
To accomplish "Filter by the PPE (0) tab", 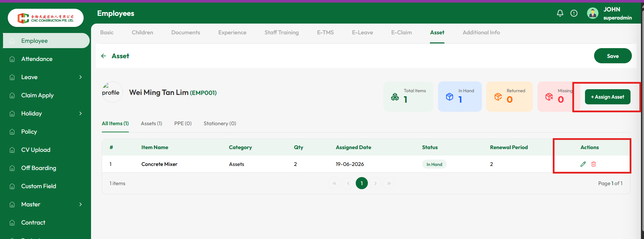I will [183, 124].
